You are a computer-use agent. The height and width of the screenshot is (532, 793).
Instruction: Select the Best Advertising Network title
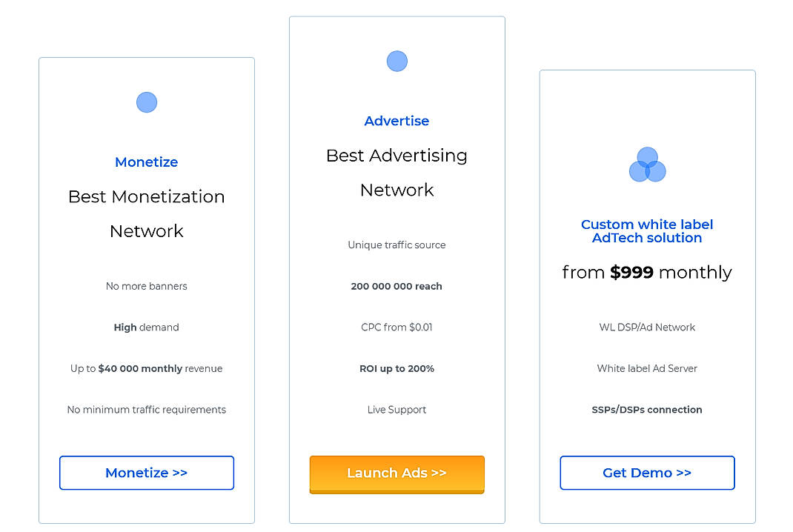[x=396, y=173]
